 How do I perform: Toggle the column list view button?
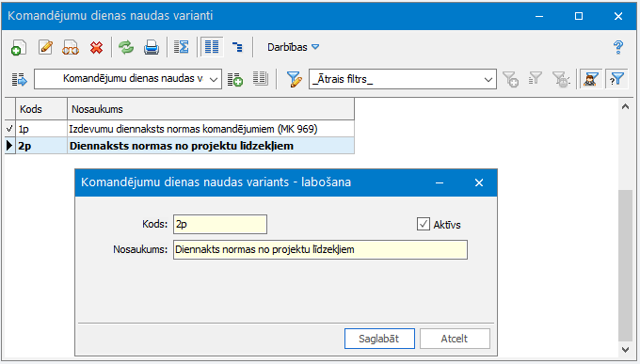point(212,47)
